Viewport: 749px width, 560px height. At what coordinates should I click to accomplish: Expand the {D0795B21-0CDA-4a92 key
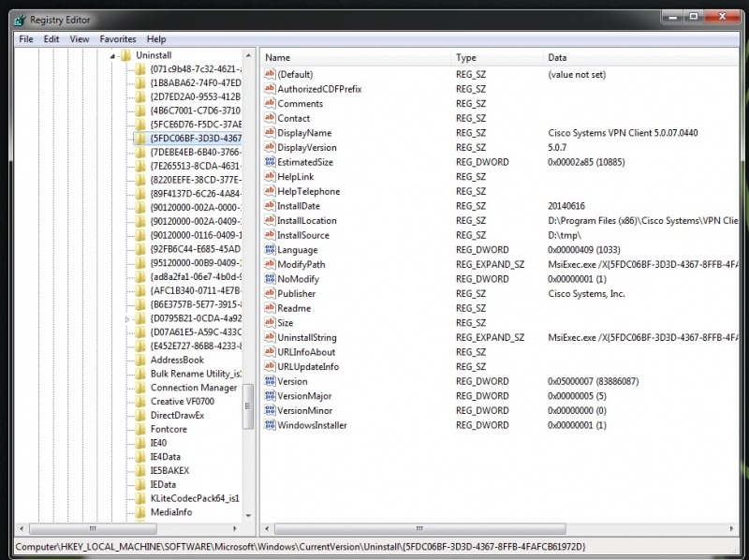127,319
